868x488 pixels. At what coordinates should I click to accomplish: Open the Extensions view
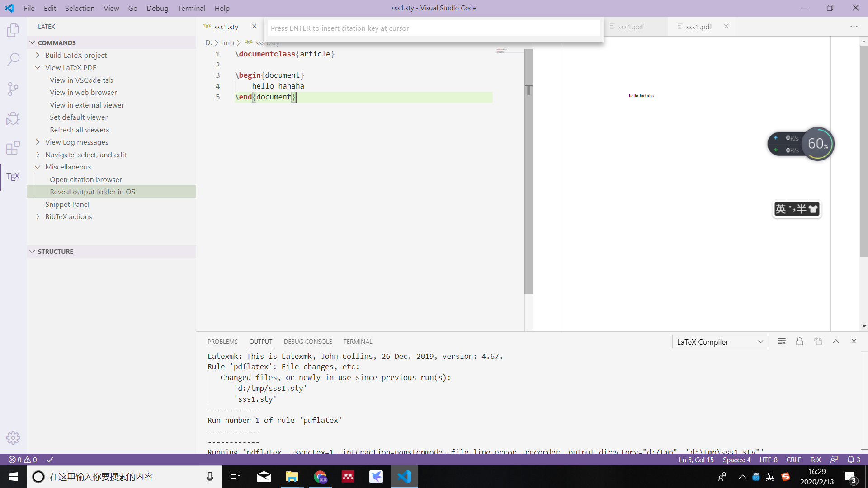13,148
